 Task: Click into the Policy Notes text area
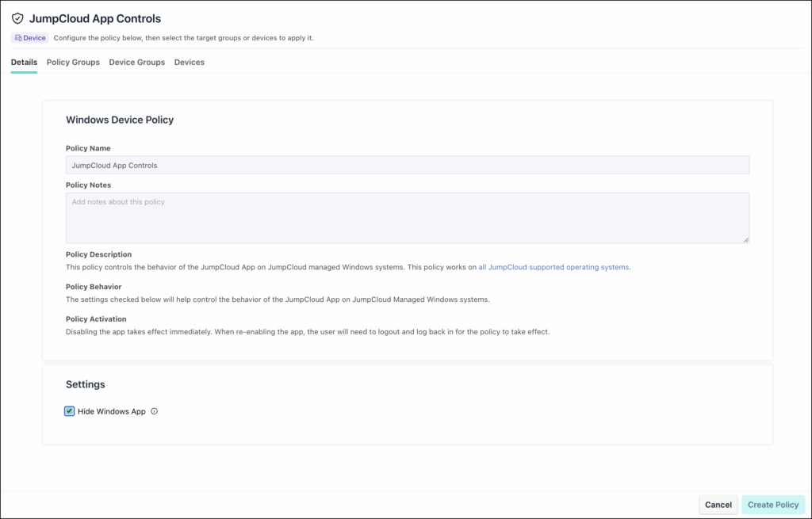[408, 218]
